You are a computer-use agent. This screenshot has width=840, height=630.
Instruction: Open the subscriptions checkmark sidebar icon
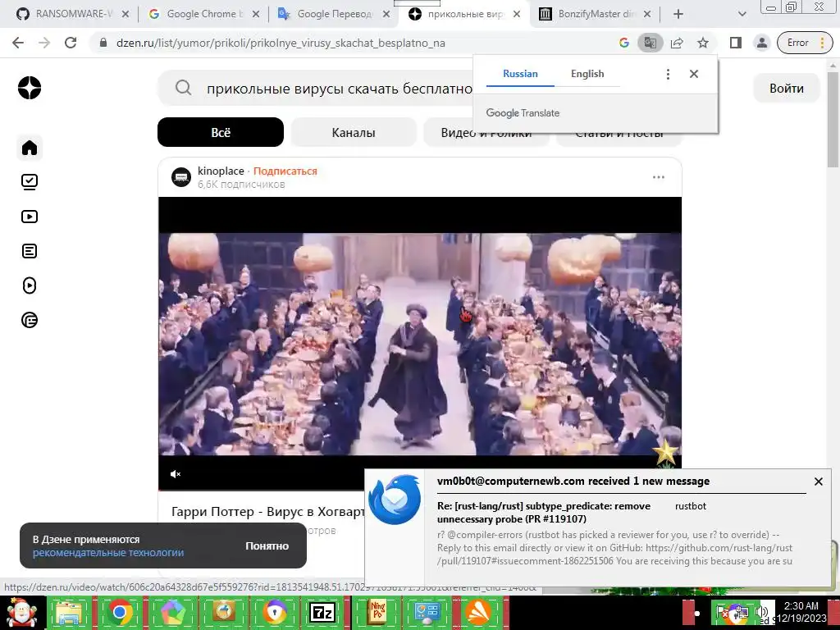30,182
